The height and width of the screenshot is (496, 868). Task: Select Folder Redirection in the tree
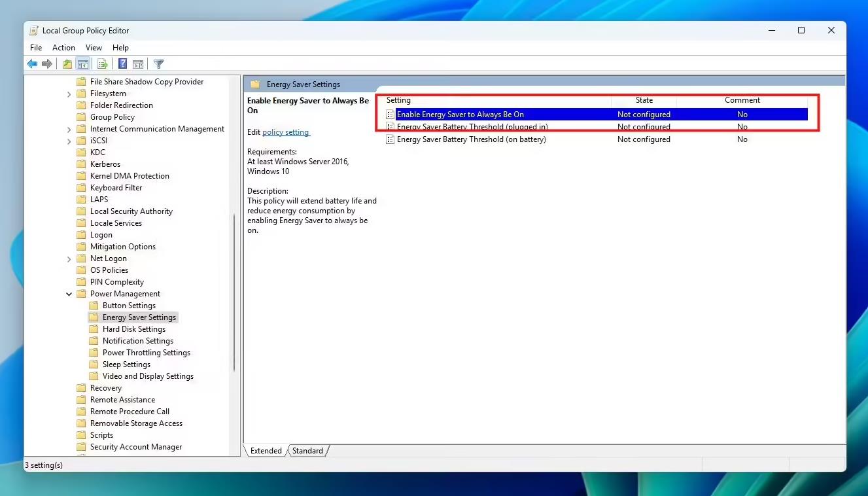(122, 105)
